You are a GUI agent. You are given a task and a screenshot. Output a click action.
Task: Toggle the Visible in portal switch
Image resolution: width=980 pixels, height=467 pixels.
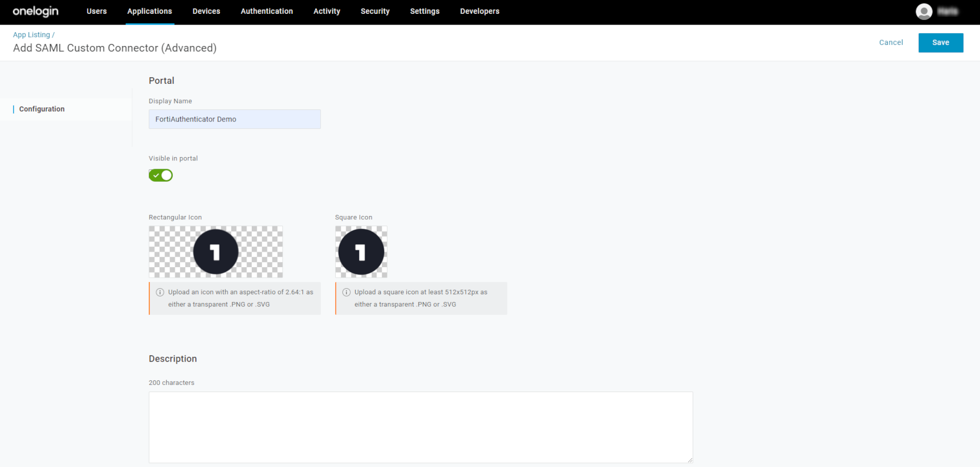pos(161,175)
